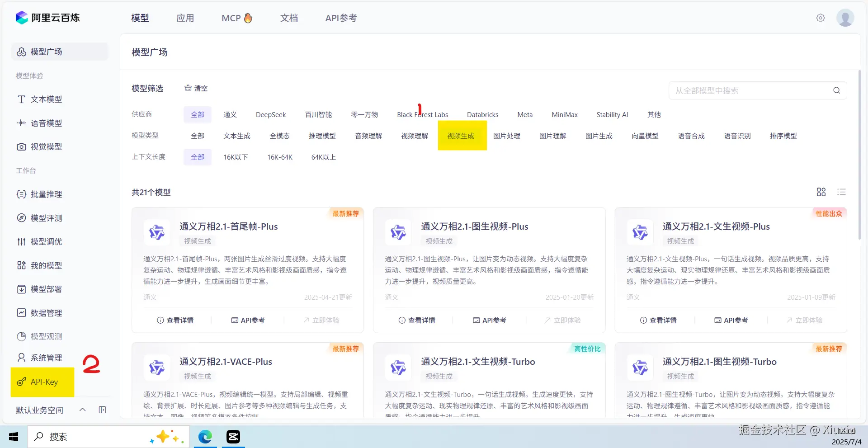868x448 pixels.
Task: Open the API参考 top tab
Action: point(341,18)
